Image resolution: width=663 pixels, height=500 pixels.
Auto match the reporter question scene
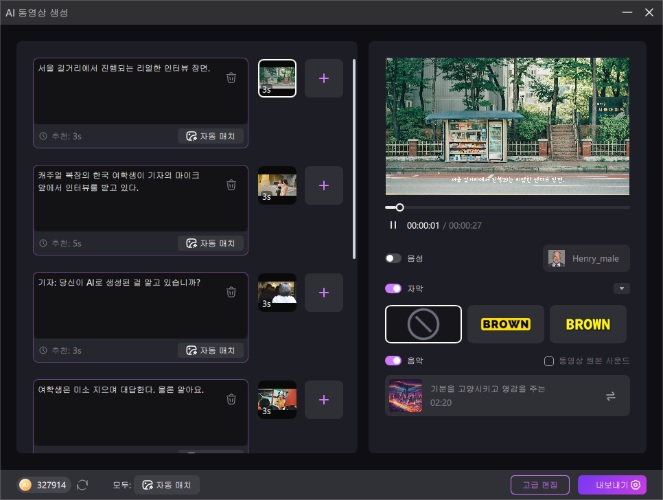coord(211,350)
